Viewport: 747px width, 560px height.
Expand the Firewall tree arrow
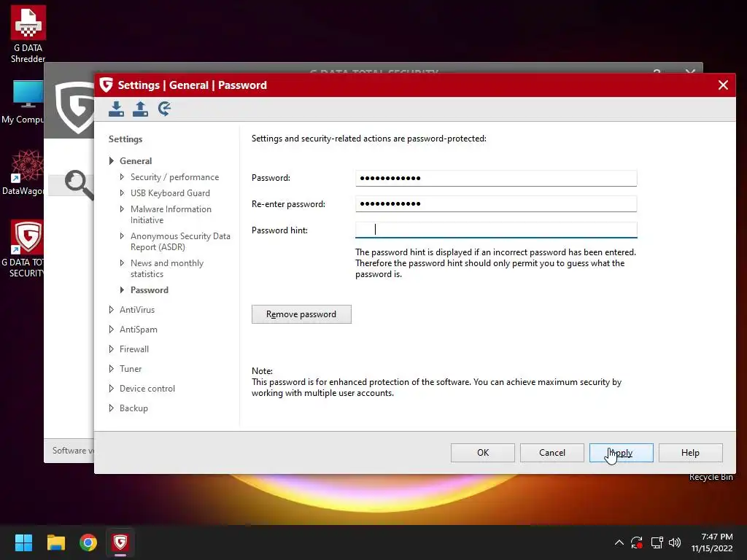pos(111,349)
